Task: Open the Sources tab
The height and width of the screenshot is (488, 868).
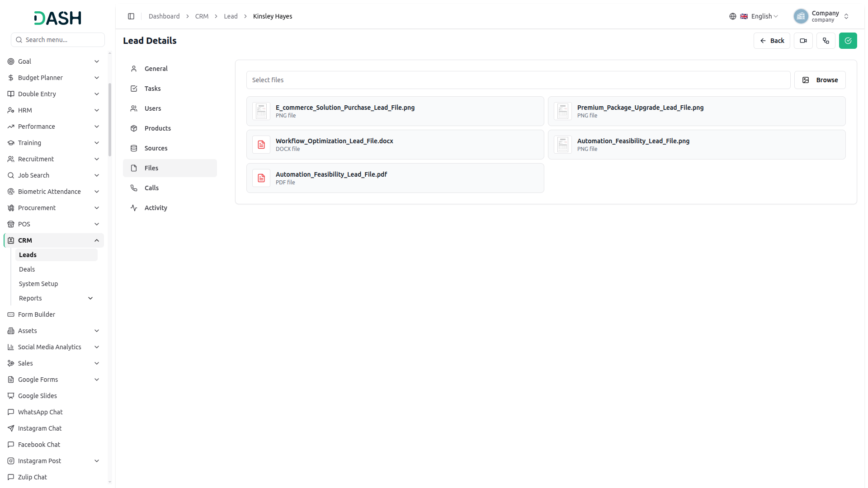Action: [x=170, y=148]
